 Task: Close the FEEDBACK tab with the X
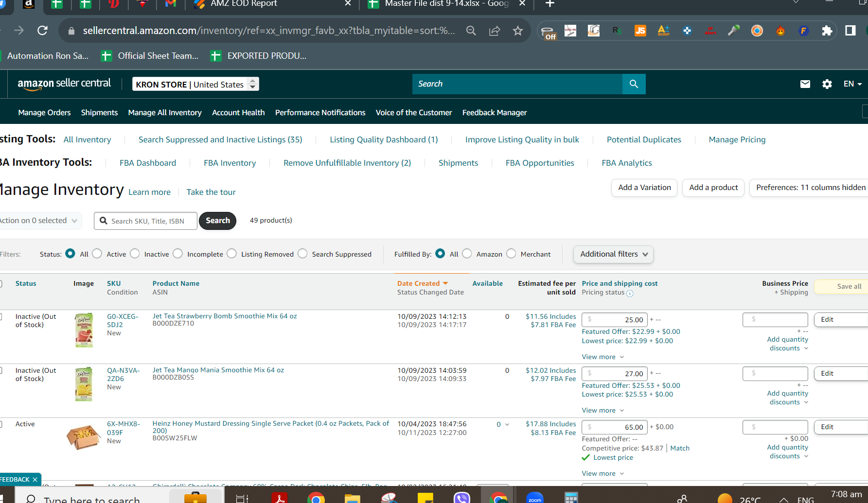coord(35,480)
